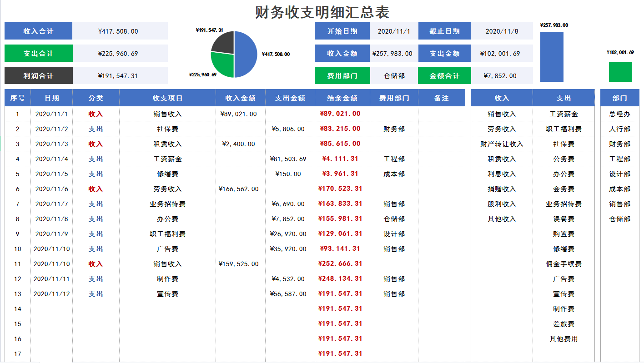Click the green 支出合计 label cell

tap(38, 53)
